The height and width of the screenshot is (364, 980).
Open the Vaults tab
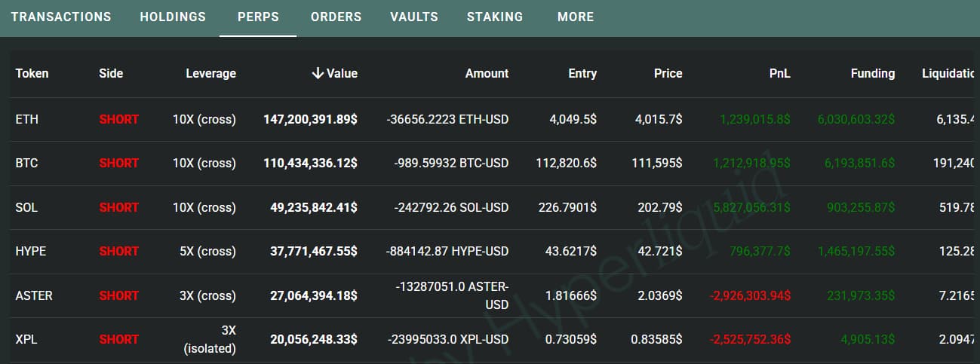click(414, 17)
